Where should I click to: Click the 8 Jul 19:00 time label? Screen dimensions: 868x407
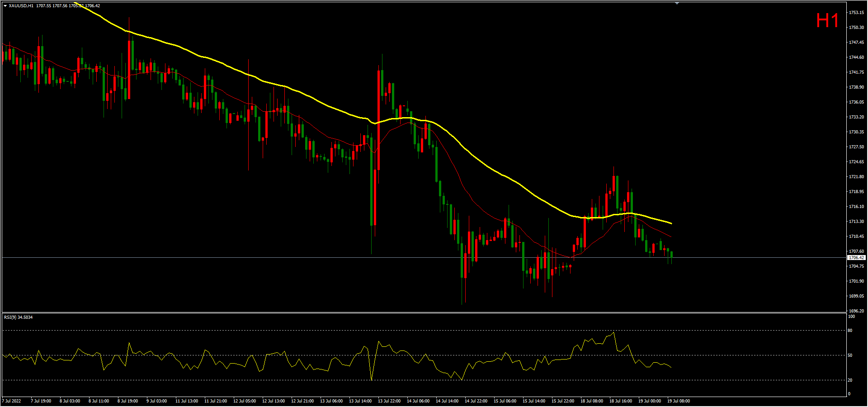(127, 401)
